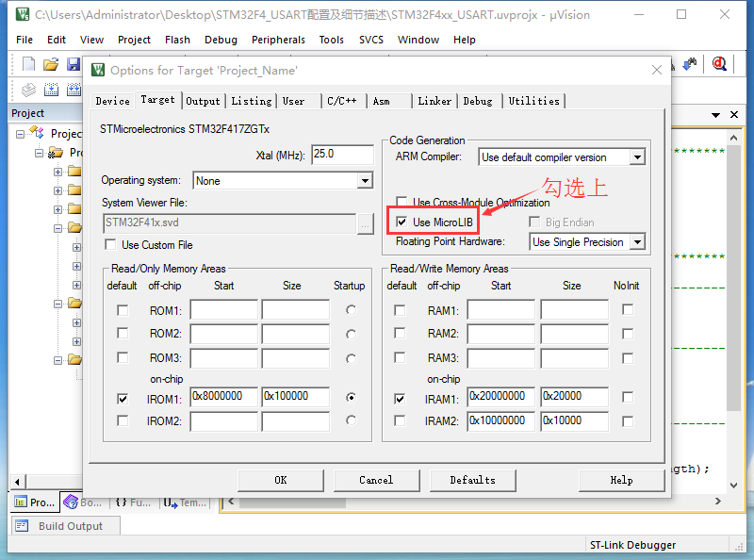
Task: Open the ARM Compiler version dropdown
Action: [x=637, y=157]
